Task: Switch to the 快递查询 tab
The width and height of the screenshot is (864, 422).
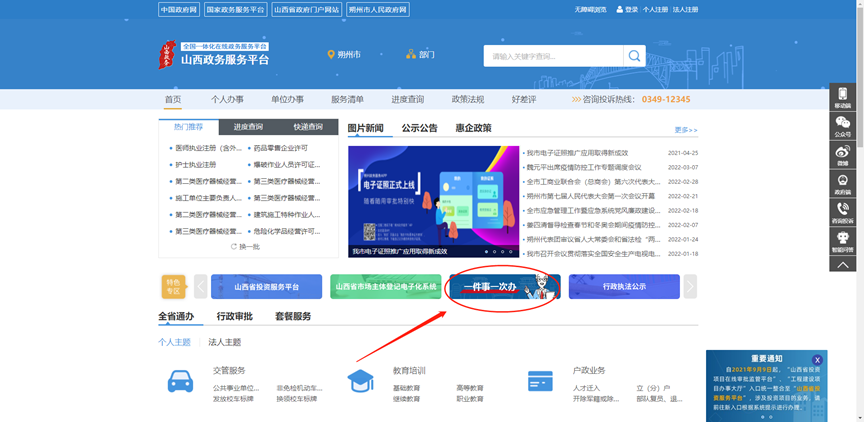Action: tap(308, 127)
